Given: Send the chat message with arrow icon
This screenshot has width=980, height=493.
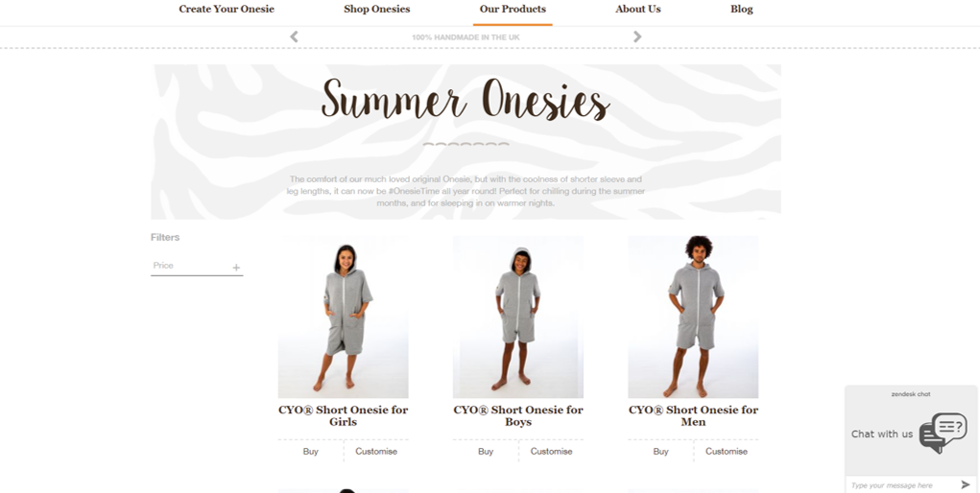Looking at the screenshot, I should (x=966, y=484).
